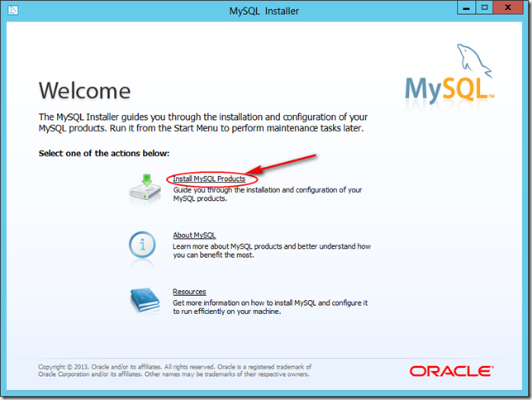The height and width of the screenshot is (400, 532).
Task: Open the Resources link
Action: click(x=189, y=292)
